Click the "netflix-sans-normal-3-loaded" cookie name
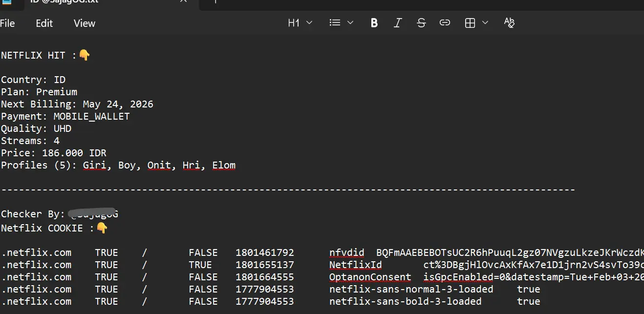Image resolution: width=644 pixels, height=314 pixels. click(x=411, y=289)
